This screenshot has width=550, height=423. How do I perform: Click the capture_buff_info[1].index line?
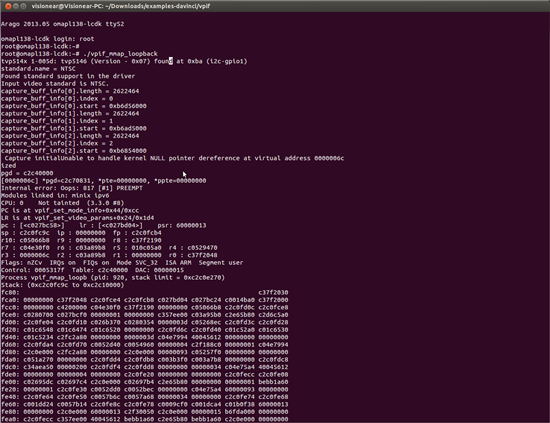pyautogui.click(x=57, y=121)
